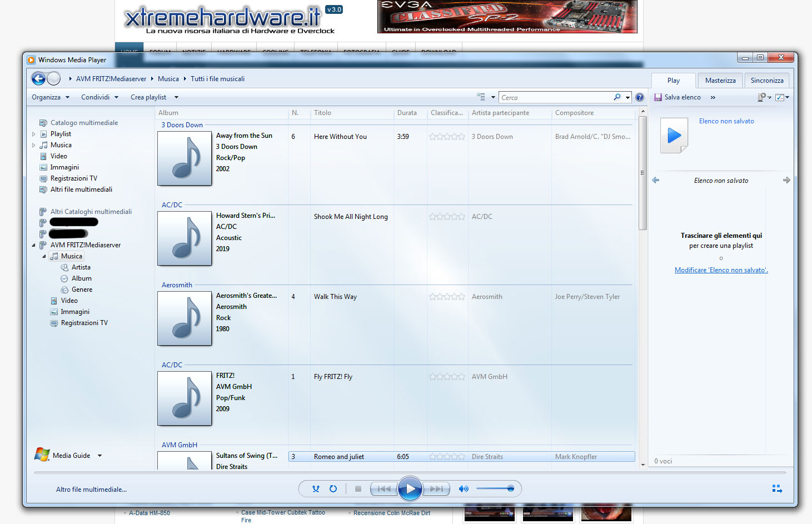The height and width of the screenshot is (524, 812).
Task: Switch to the Masterizza tab
Action: point(720,81)
